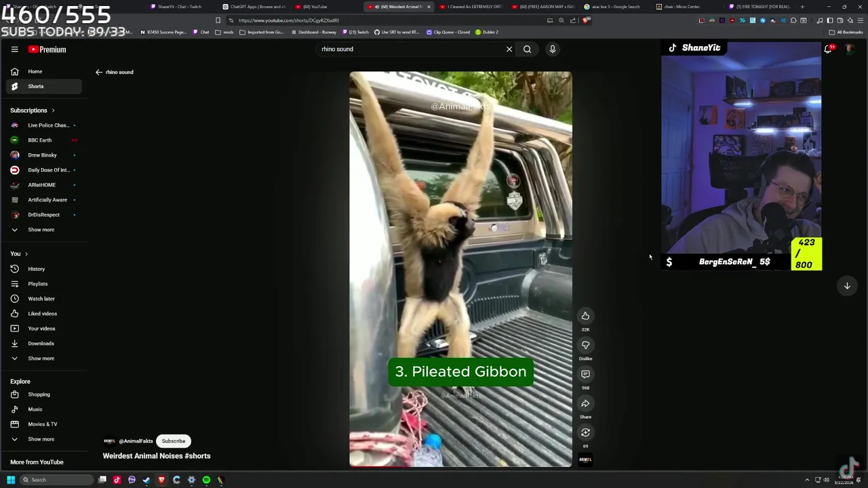Expand the Subscriptions section chevron
The image size is (868, 488).
pos(53,110)
